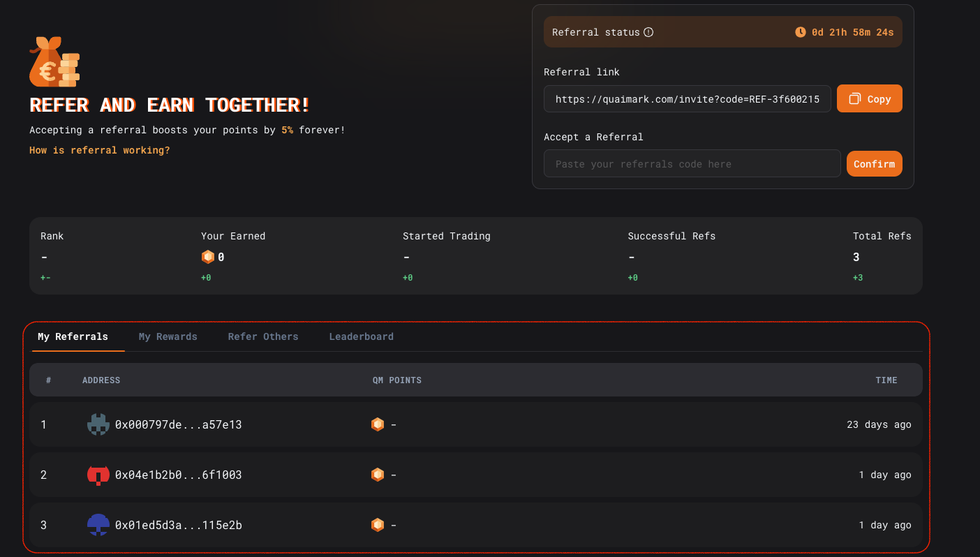This screenshot has height=557, width=980.
Task: Focus the 'Paste your referrals code here' field
Action: (692, 164)
